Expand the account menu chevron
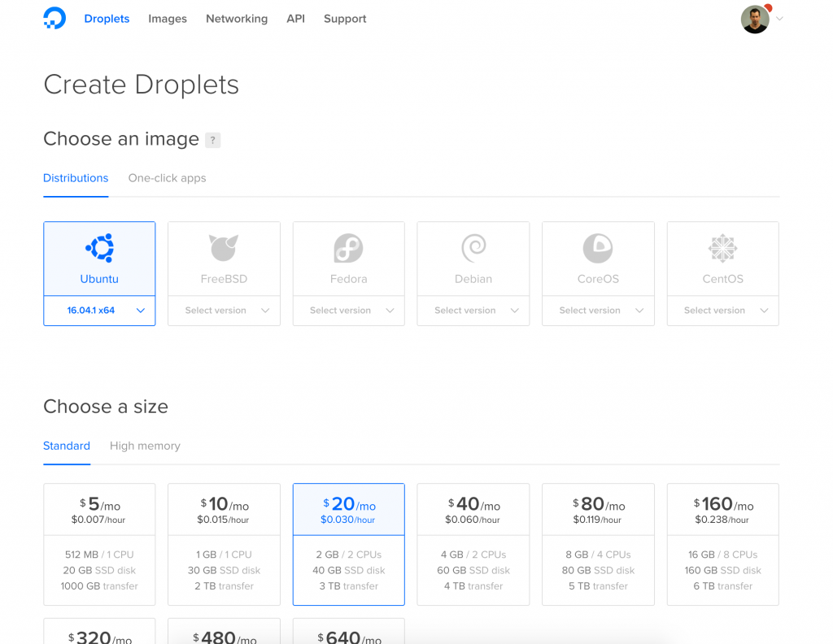Screen dimensions: 833x644 point(779,19)
